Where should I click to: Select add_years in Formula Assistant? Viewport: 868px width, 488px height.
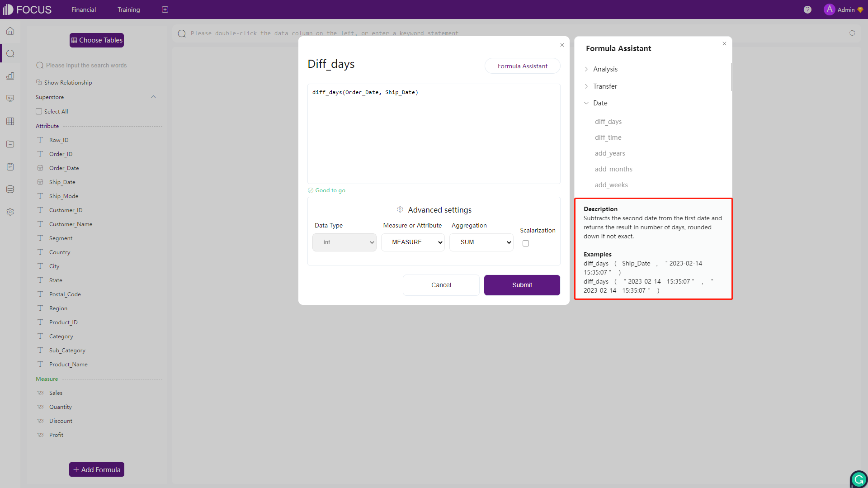click(x=610, y=153)
